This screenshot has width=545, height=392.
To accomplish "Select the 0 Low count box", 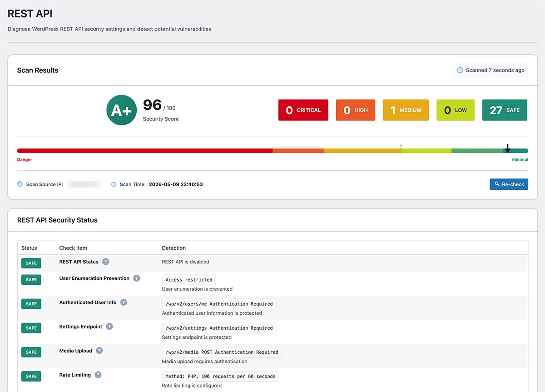I will click(x=456, y=110).
